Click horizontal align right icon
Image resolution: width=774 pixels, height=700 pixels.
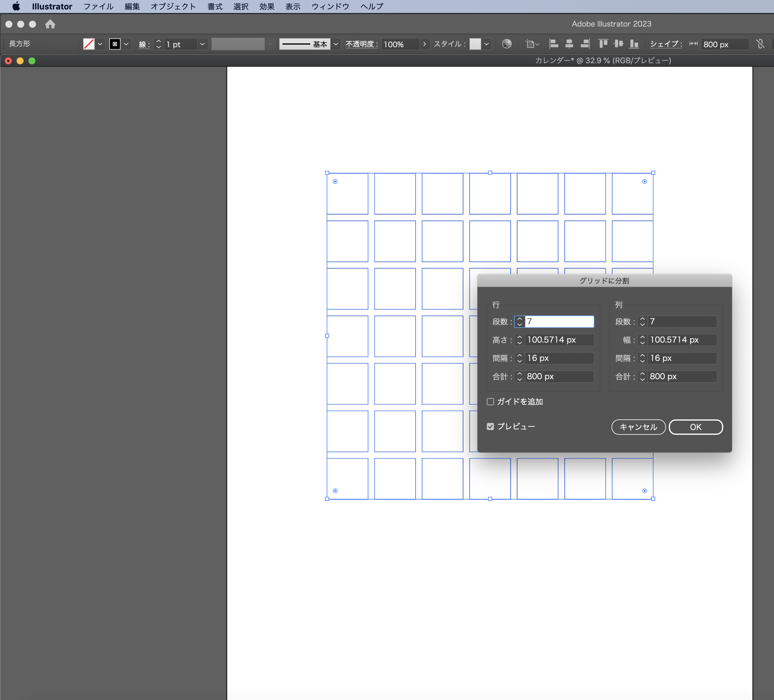(585, 44)
